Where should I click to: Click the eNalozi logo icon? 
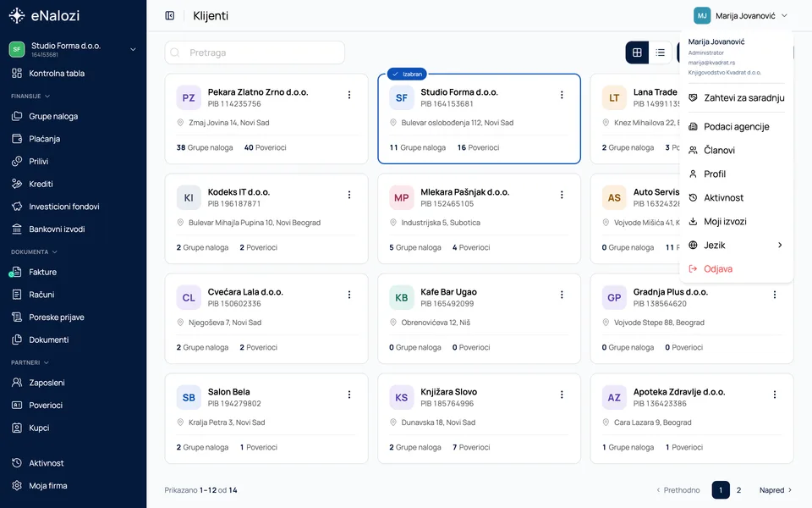pos(17,15)
